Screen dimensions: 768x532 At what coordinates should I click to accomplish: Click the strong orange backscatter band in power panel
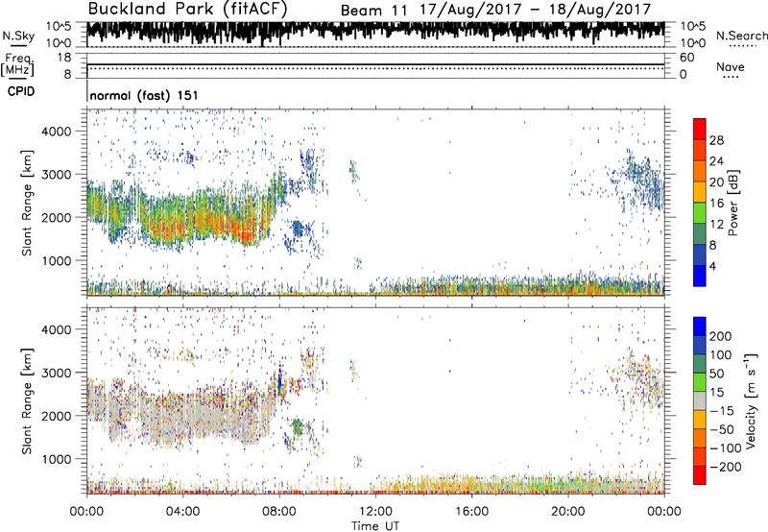click(210, 221)
